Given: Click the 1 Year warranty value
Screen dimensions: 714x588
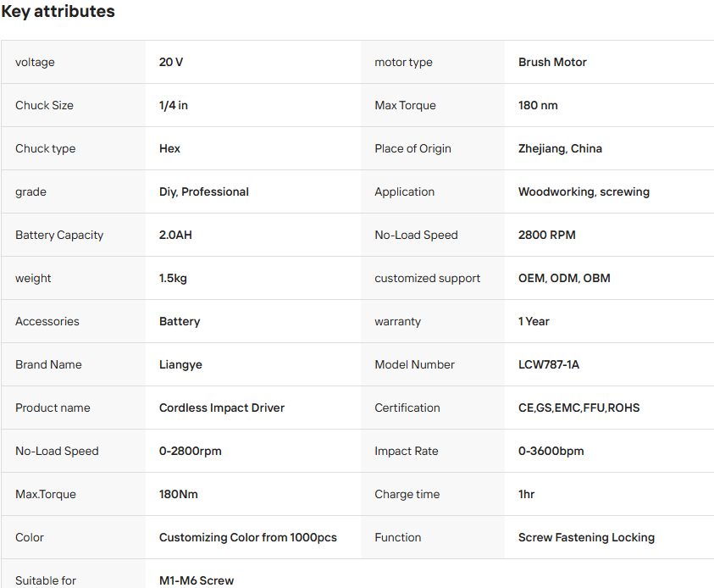Looking at the screenshot, I should click(x=534, y=322).
